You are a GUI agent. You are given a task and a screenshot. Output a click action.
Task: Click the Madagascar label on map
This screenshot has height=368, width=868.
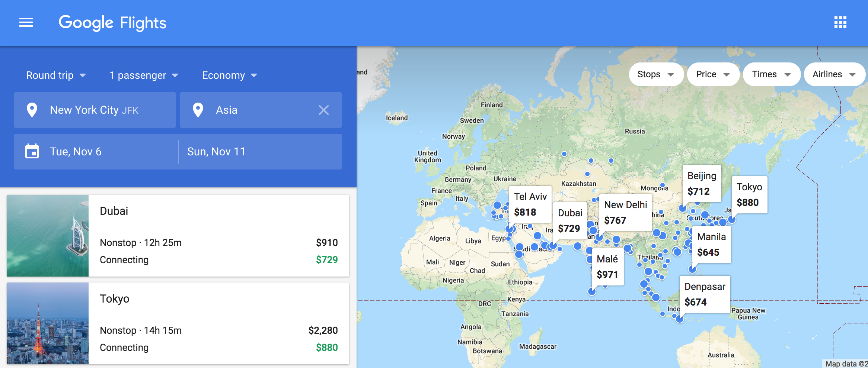pyautogui.click(x=537, y=346)
